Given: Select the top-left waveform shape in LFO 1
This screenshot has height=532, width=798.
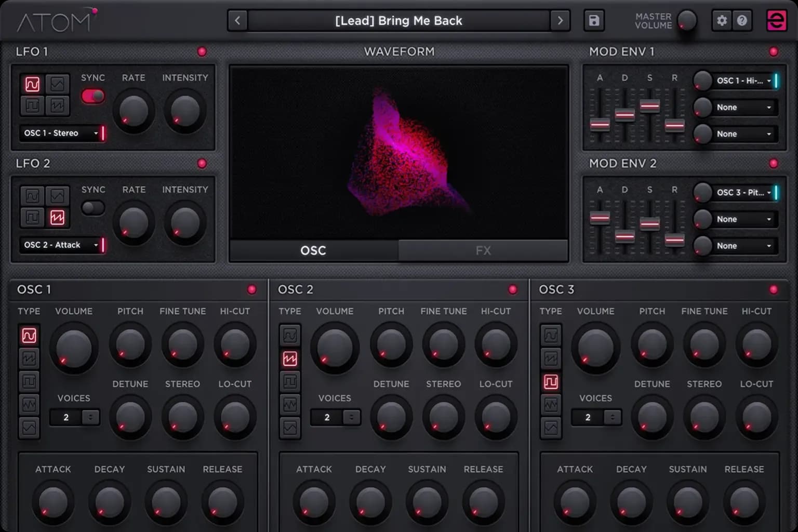Looking at the screenshot, I should 32,84.
